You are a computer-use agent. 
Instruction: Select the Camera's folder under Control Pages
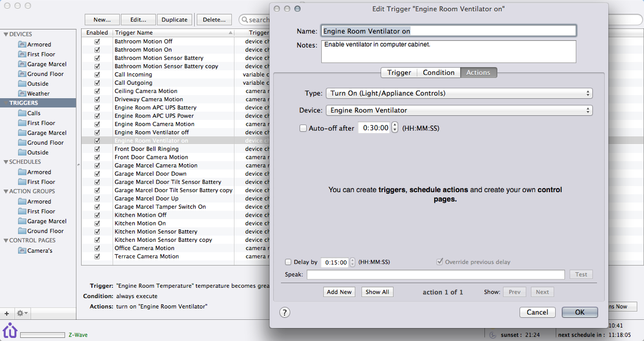(39, 251)
